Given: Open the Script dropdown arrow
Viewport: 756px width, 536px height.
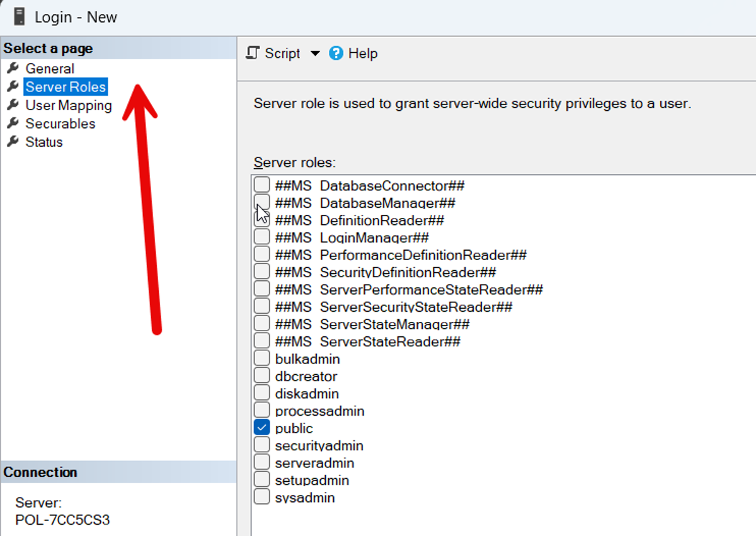Looking at the screenshot, I should pyautogui.click(x=315, y=54).
